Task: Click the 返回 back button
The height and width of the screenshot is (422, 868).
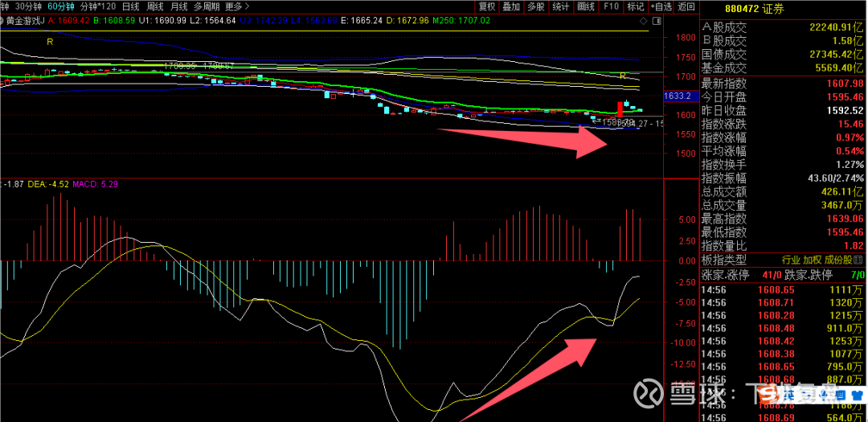Action: click(686, 6)
